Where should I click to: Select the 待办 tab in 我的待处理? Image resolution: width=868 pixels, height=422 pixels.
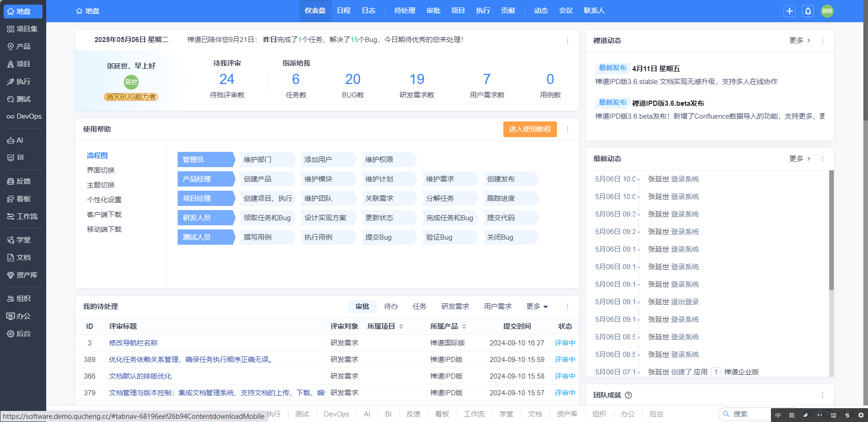point(391,307)
